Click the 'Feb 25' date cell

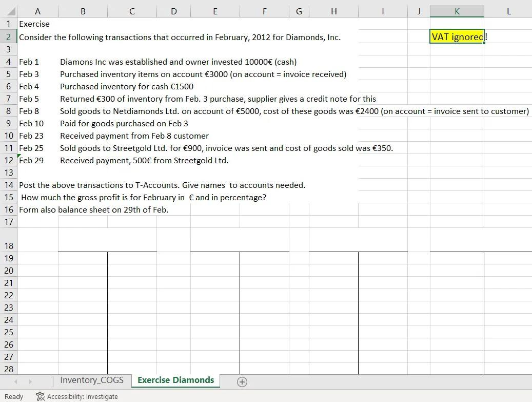pyautogui.click(x=37, y=148)
